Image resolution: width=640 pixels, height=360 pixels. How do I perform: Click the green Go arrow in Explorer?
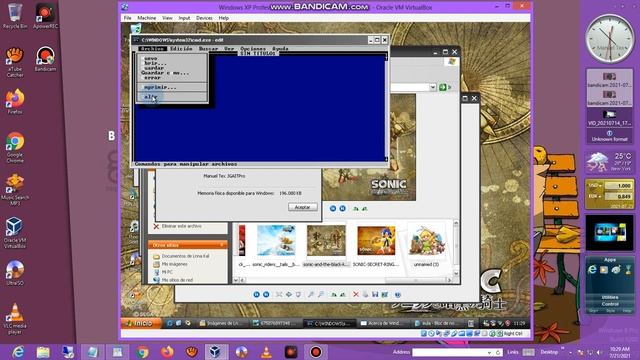coord(442,87)
